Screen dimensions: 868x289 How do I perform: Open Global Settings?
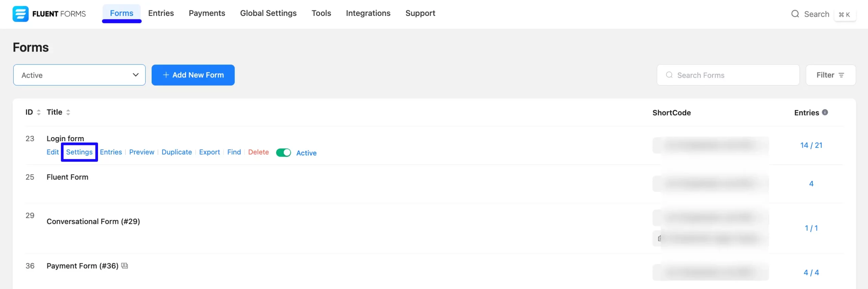[268, 13]
